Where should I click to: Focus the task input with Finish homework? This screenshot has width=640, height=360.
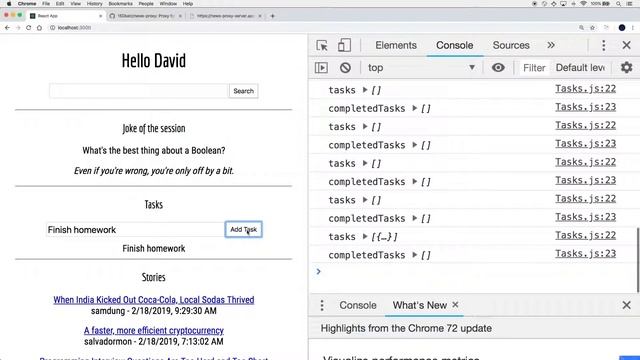pos(135,229)
